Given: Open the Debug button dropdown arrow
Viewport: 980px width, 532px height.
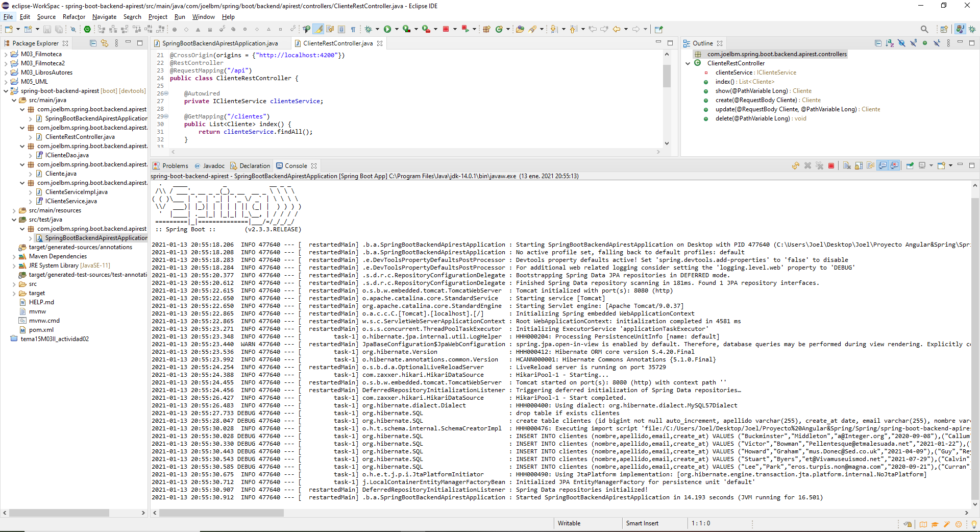Looking at the screenshot, I should (377, 29).
